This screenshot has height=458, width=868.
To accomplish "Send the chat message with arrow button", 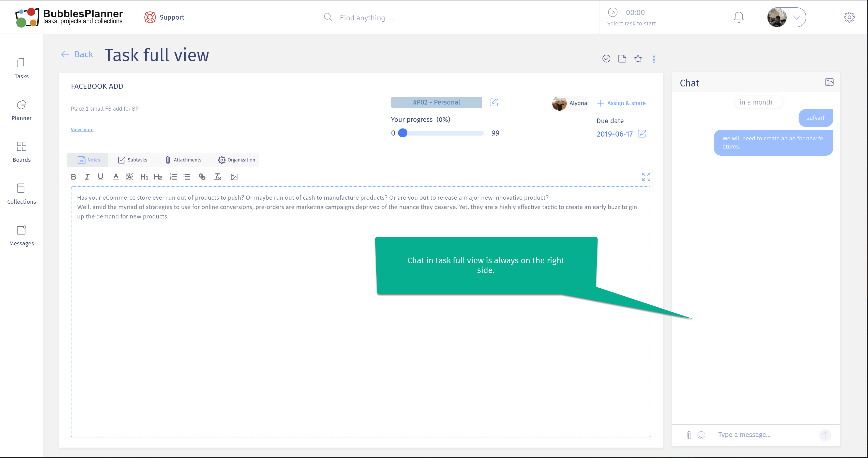I will [x=825, y=435].
